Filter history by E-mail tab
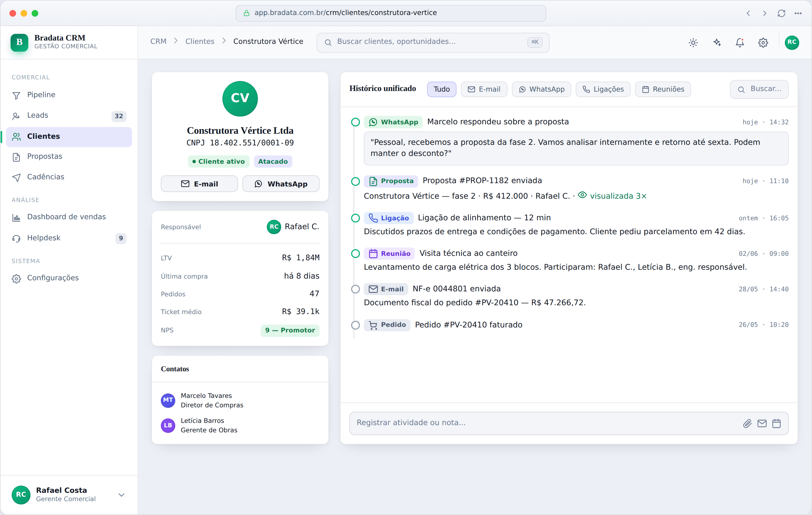 tap(484, 89)
